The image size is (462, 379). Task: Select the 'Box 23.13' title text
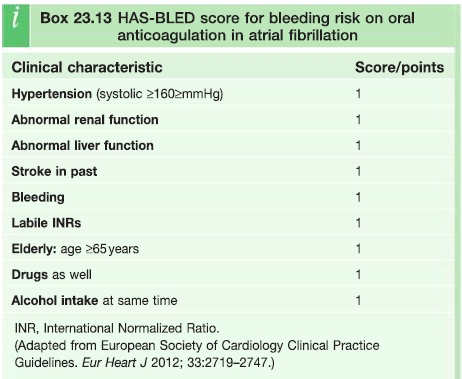point(76,18)
